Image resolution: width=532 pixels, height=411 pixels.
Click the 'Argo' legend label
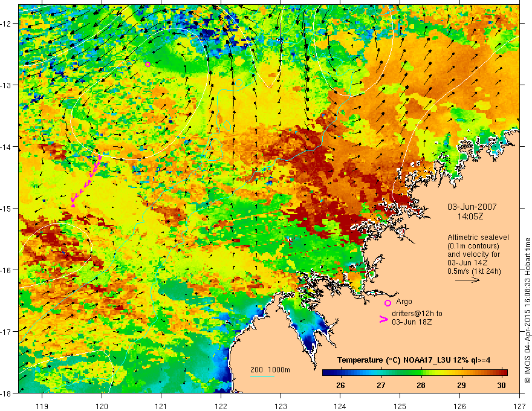tap(404, 302)
